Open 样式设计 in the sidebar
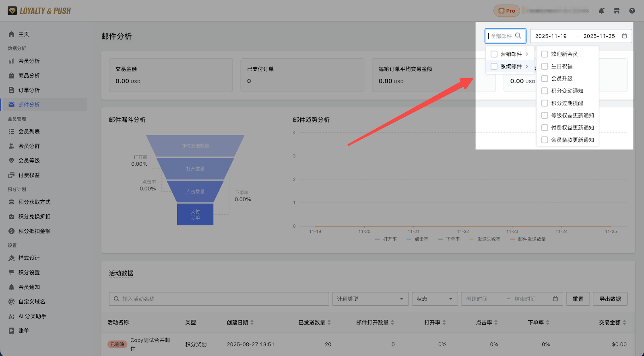 [29, 258]
